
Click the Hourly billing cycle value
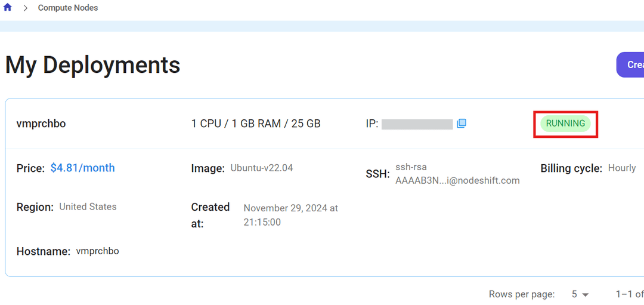[621, 168]
